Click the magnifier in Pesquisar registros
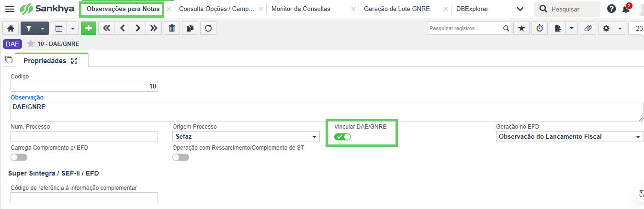This screenshot has height=209, width=644. pos(507,28)
